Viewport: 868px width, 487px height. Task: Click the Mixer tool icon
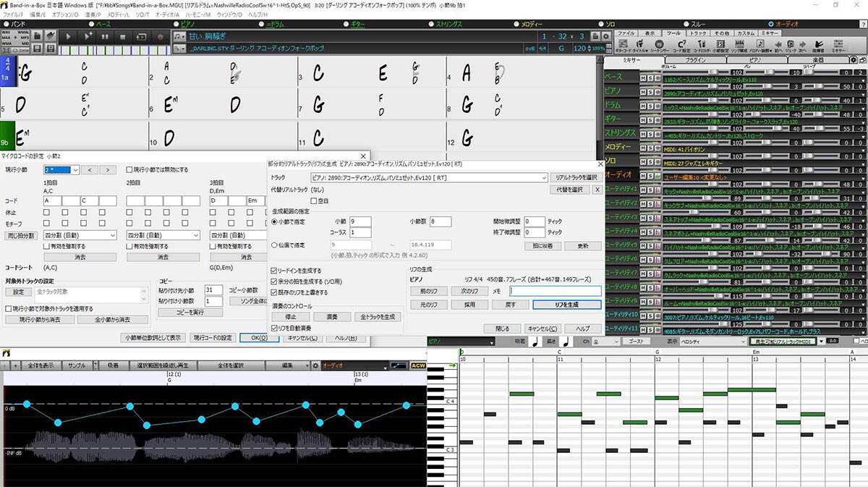click(x=837, y=45)
